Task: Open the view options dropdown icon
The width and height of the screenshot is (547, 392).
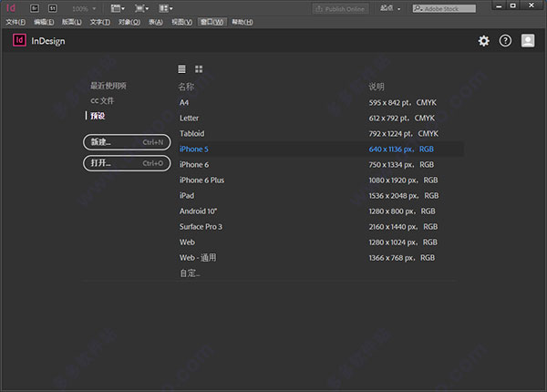Action: click(118, 8)
